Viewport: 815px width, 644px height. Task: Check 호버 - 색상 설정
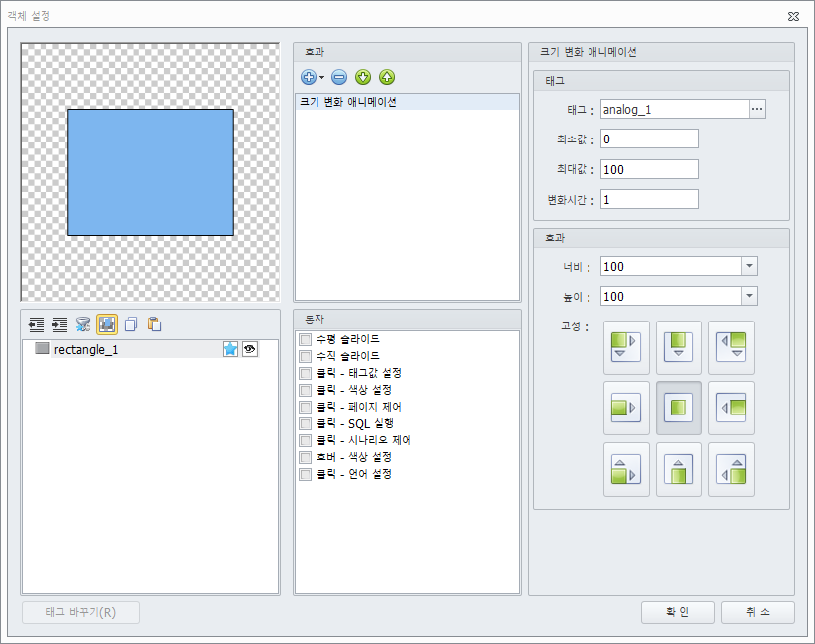[x=305, y=457]
